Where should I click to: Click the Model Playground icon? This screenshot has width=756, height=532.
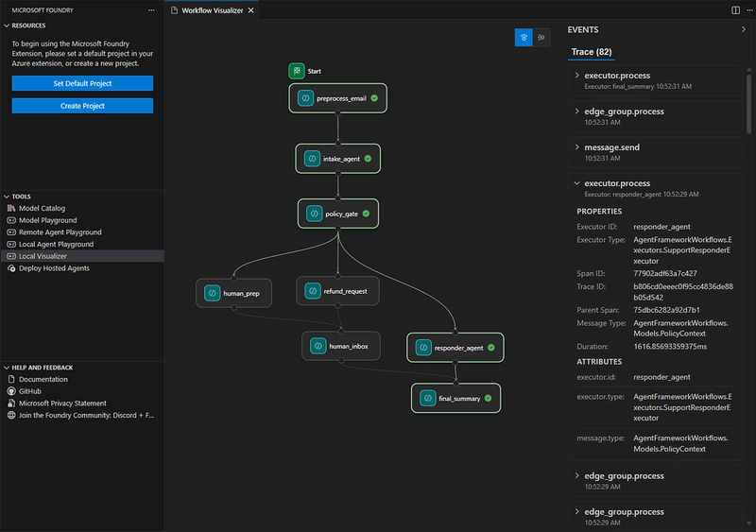pos(11,220)
